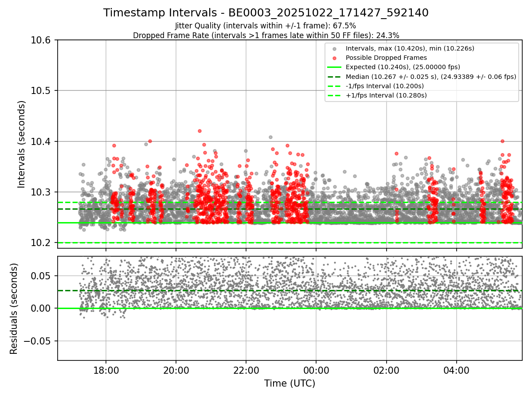Click the highest red dropped-frame point near 10.42

[x=199, y=131]
